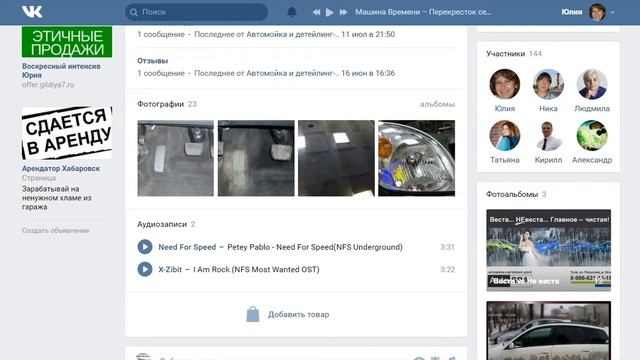Open the Воскресный интенсив Юрия ad link
This screenshot has width=640, height=360.
[61, 71]
